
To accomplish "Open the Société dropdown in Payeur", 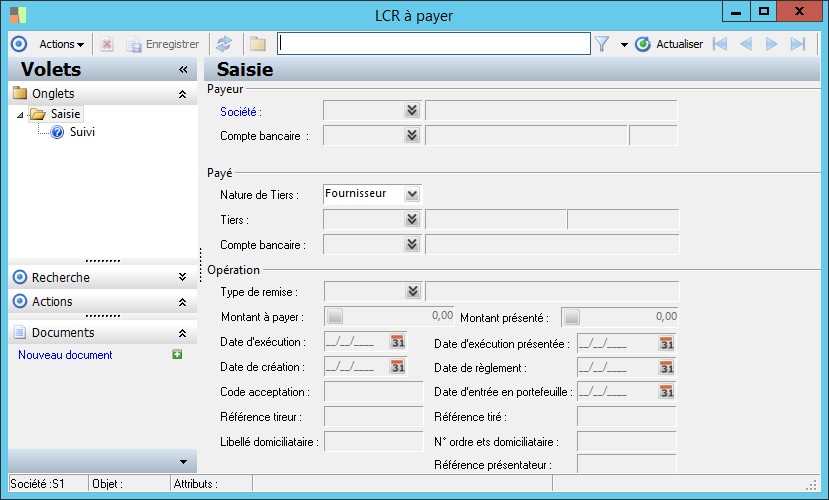I will click(x=412, y=110).
